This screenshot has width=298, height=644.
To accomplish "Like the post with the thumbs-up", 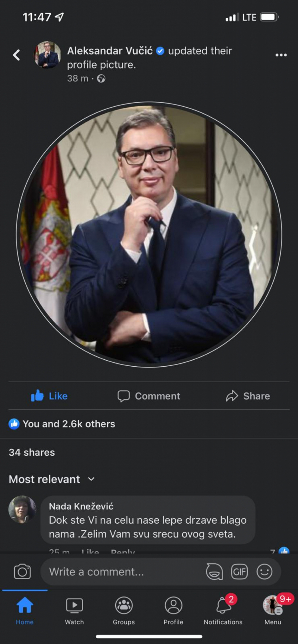I will coord(49,396).
